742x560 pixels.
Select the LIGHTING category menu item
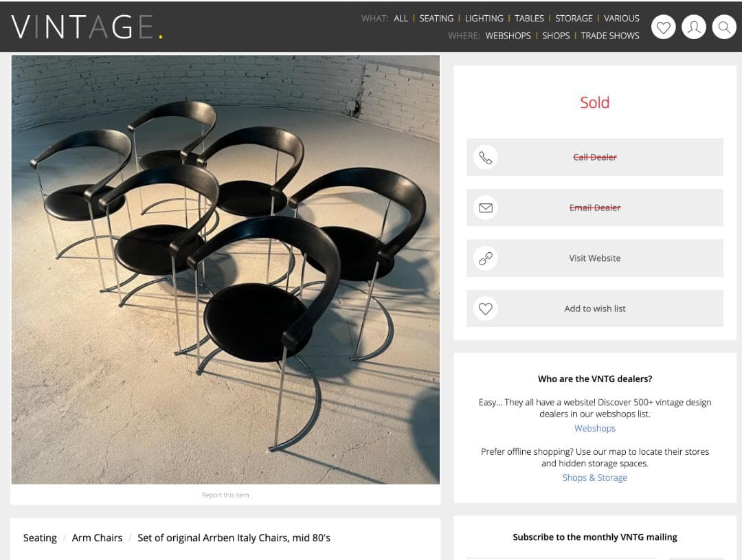[x=484, y=19]
